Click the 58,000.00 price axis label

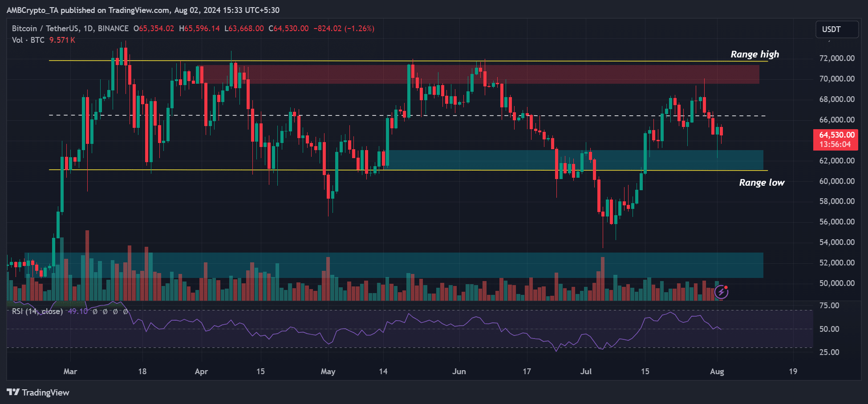tap(837, 201)
